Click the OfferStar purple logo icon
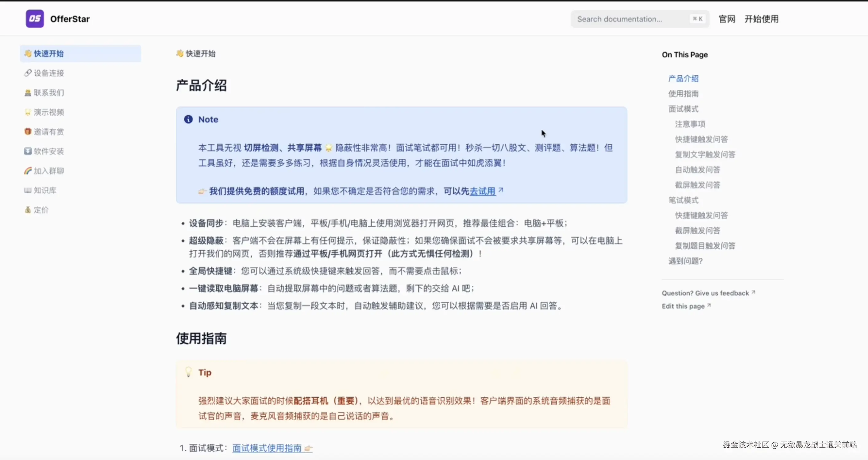868x460 pixels. [x=35, y=19]
